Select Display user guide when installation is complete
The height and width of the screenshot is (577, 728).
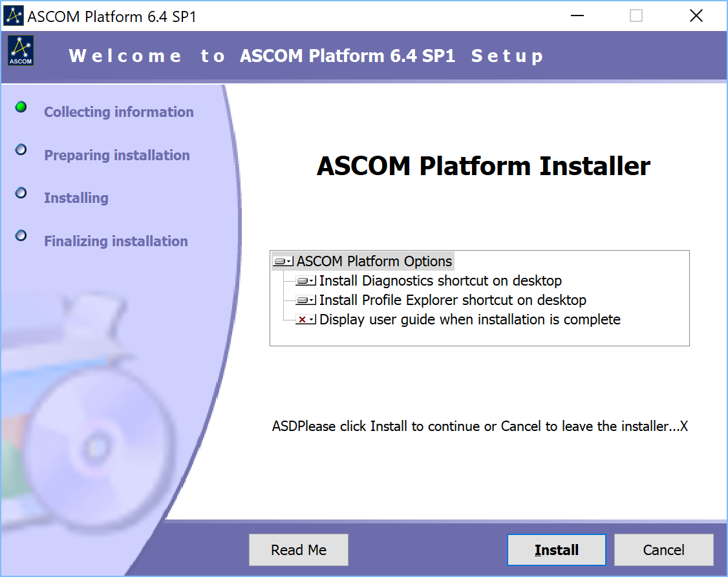pos(470,320)
